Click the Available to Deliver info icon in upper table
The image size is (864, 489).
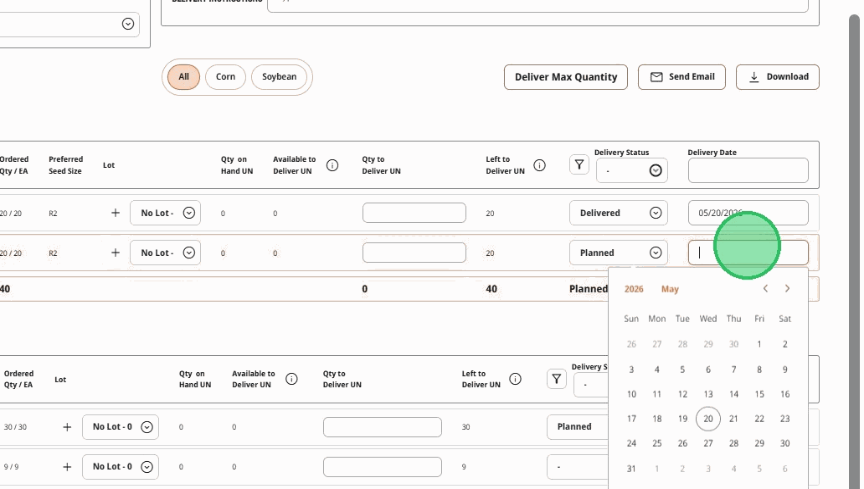332,165
